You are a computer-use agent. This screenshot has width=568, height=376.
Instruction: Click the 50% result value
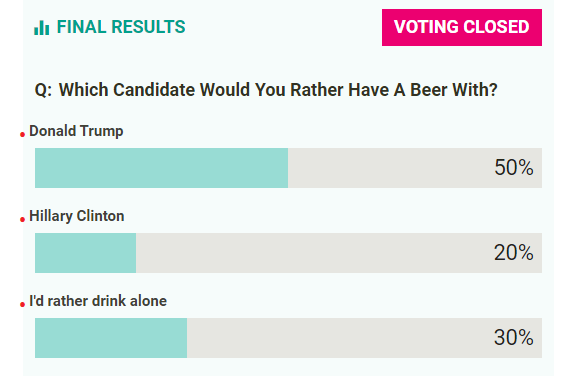[514, 168]
